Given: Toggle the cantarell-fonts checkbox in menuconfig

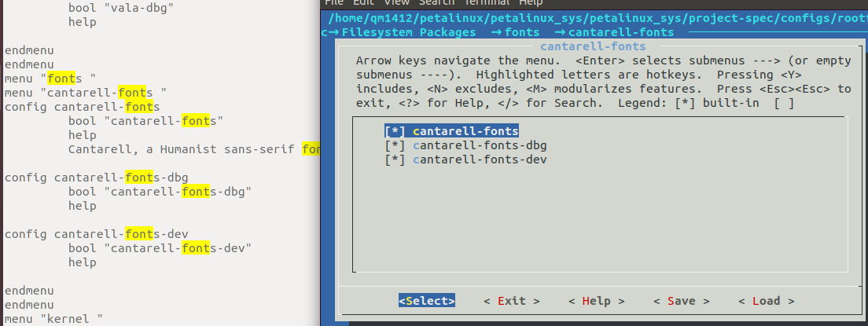Looking at the screenshot, I should coord(395,131).
